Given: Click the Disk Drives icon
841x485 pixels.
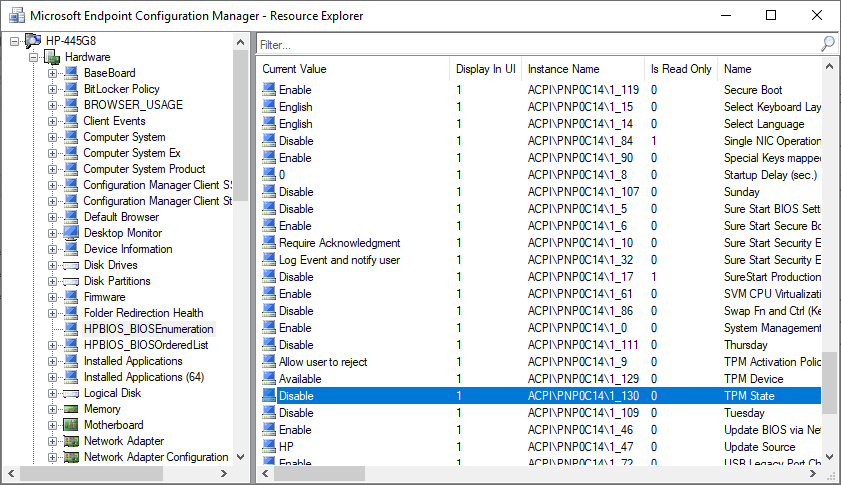Looking at the screenshot, I should click(x=70, y=265).
